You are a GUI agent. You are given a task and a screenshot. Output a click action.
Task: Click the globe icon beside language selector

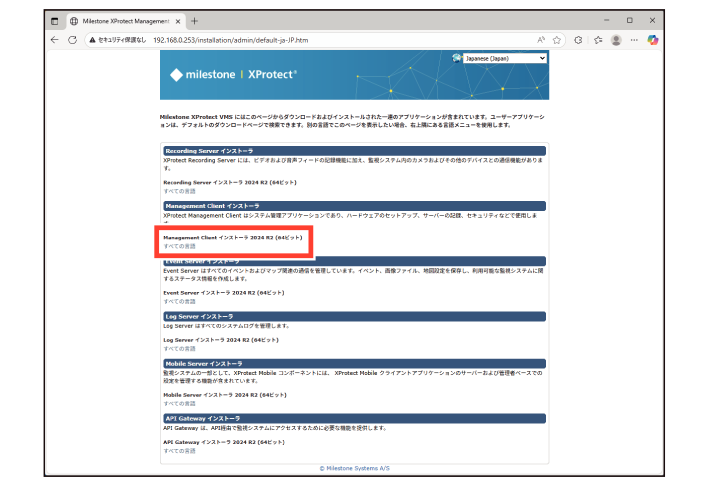tap(457, 58)
